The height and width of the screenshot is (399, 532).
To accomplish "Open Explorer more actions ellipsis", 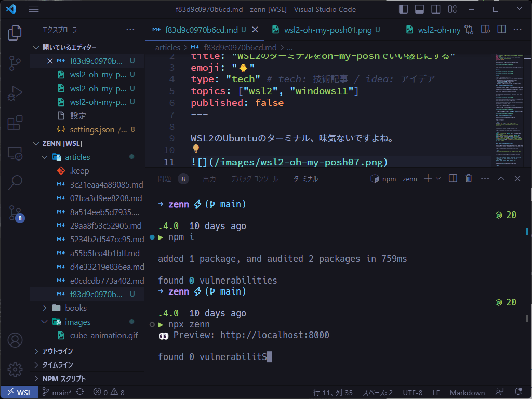I will (x=130, y=30).
